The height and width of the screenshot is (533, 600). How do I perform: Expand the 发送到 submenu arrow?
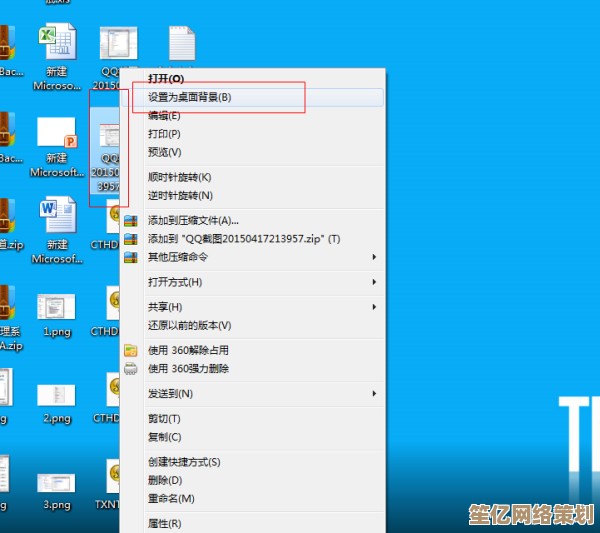375,394
